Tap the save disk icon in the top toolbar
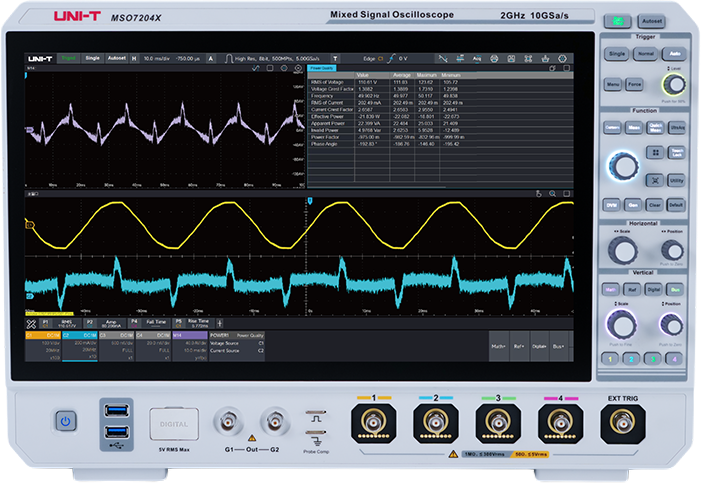The image size is (701, 483). [x=511, y=59]
